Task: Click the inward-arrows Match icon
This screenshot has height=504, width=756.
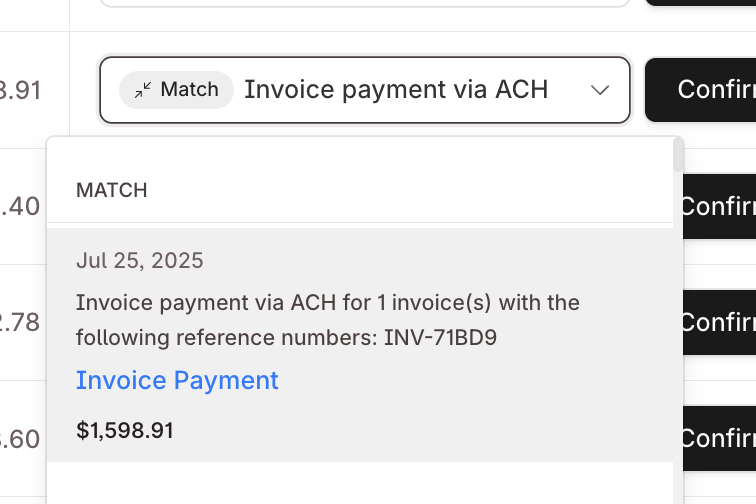Action: [x=143, y=90]
